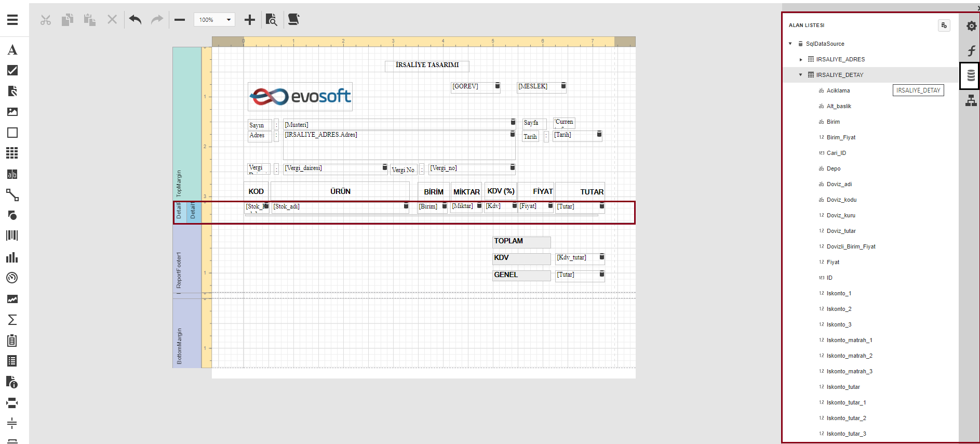Open the Report Explorer hierarchy tab
980x444 pixels.
tap(971, 101)
